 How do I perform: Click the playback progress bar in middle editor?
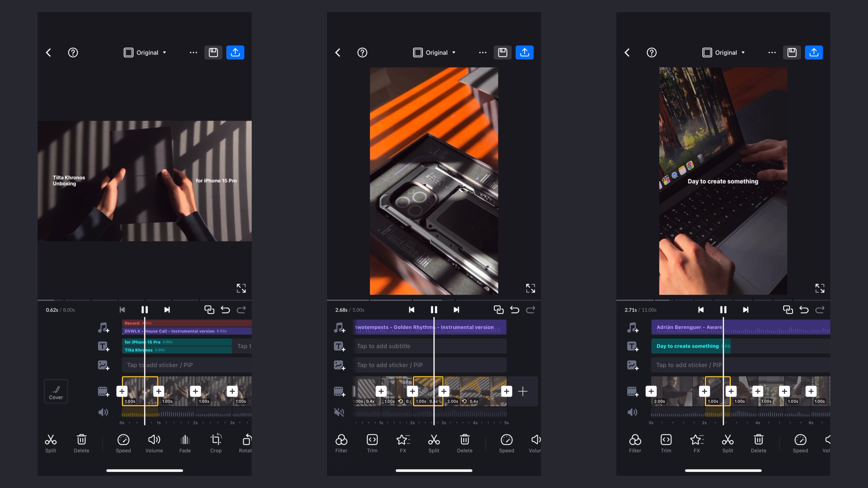434,300
